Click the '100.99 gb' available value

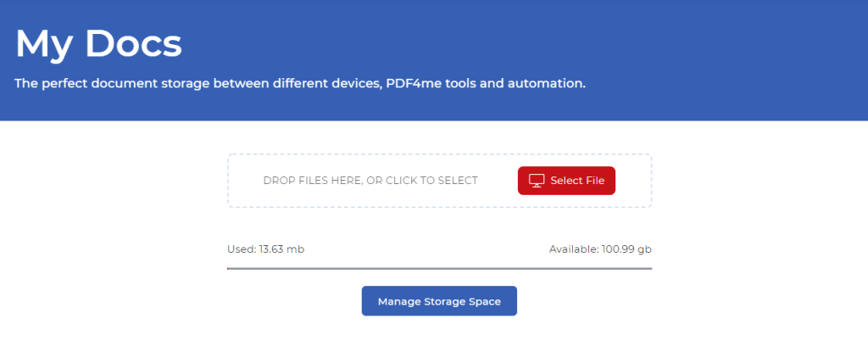[x=626, y=249]
